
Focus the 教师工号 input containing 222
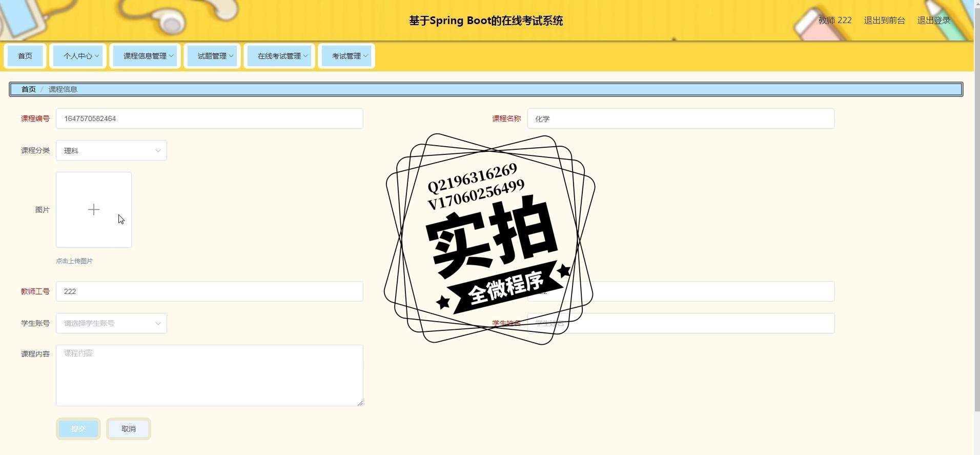(210, 291)
